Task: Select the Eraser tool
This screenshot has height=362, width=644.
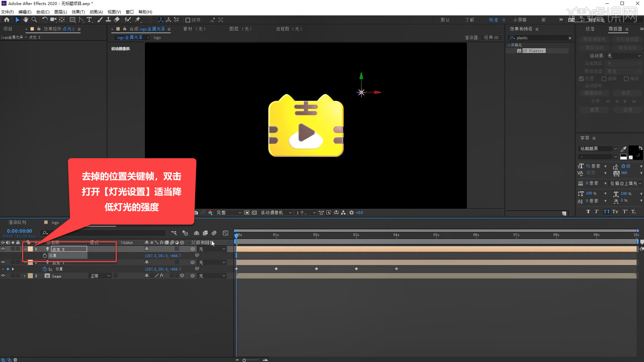Action: [117, 20]
